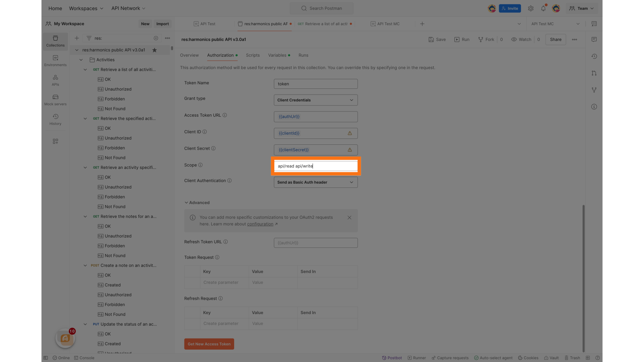Open Postbot from the bottom bar
This screenshot has width=644, height=362.
(x=392, y=358)
